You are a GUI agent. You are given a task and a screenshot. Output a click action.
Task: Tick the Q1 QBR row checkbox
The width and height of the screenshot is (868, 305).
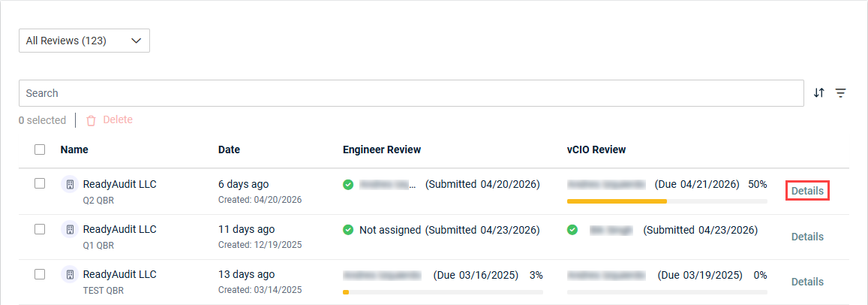pos(40,229)
